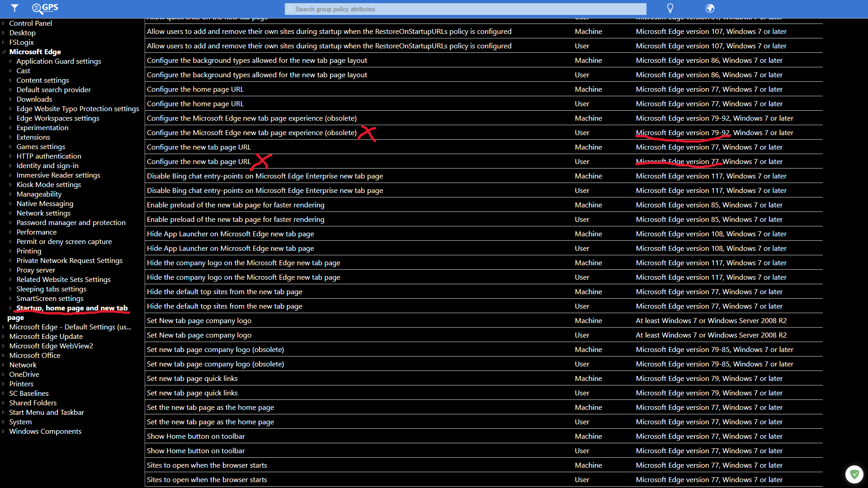The width and height of the screenshot is (868, 488).
Task: Click the globe language icon
Action: (x=710, y=8)
